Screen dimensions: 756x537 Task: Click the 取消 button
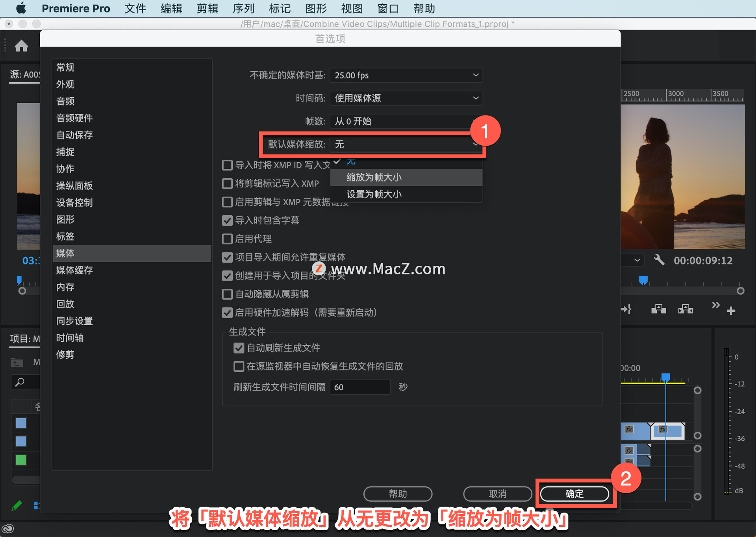point(497,494)
